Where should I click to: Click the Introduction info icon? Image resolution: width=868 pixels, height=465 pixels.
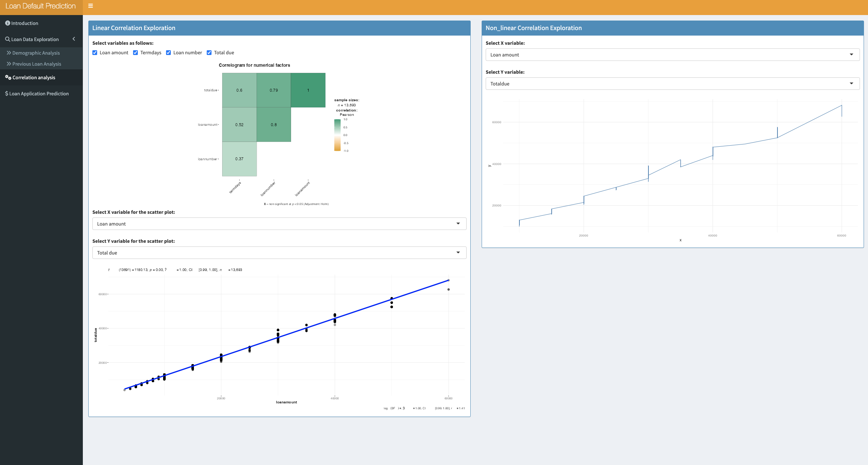tap(7, 23)
